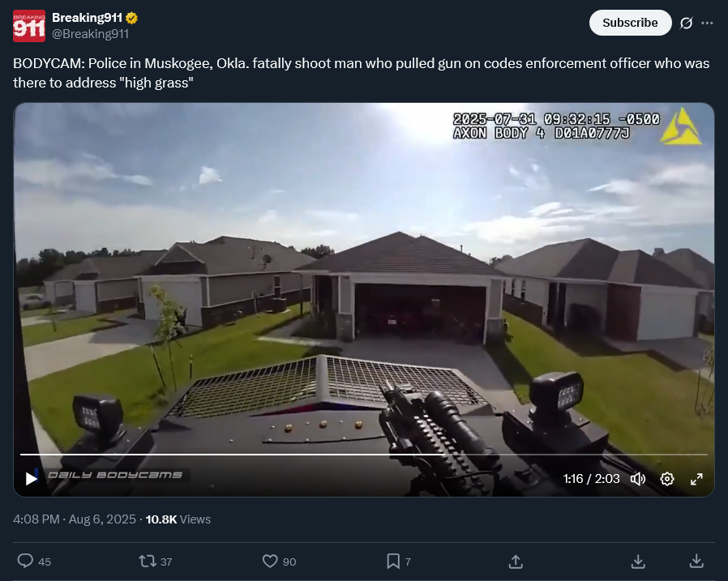Click the last download icon at far right

click(696, 562)
